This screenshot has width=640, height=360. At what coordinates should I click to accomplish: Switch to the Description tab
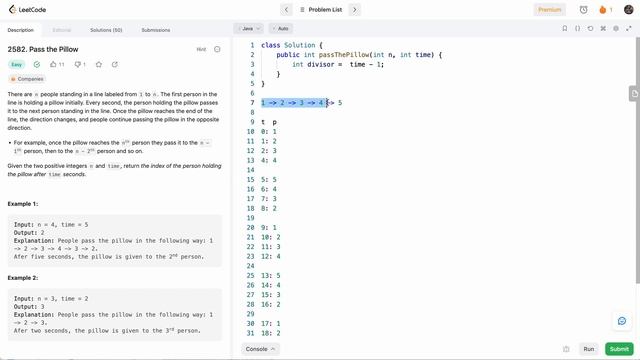(20, 30)
